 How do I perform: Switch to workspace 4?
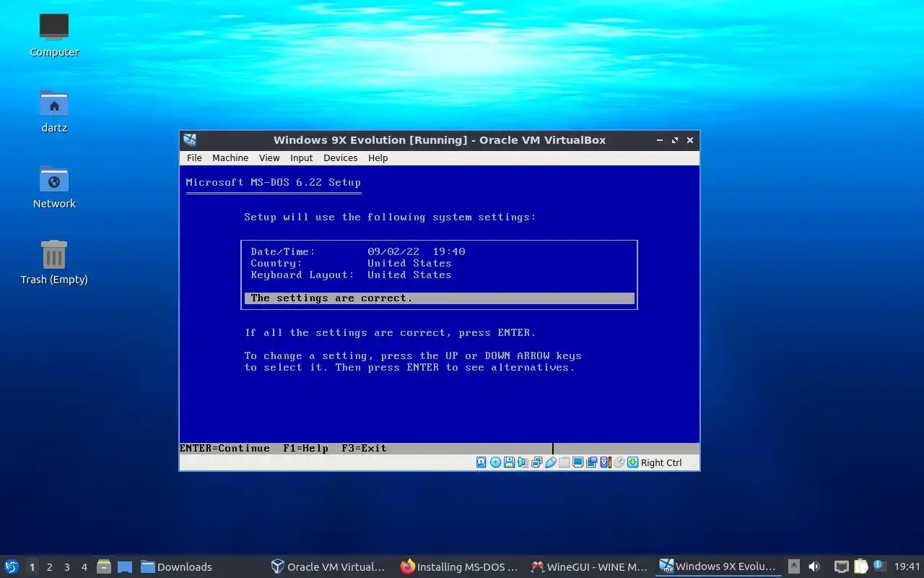pyautogui.click(x=84, y=567)
